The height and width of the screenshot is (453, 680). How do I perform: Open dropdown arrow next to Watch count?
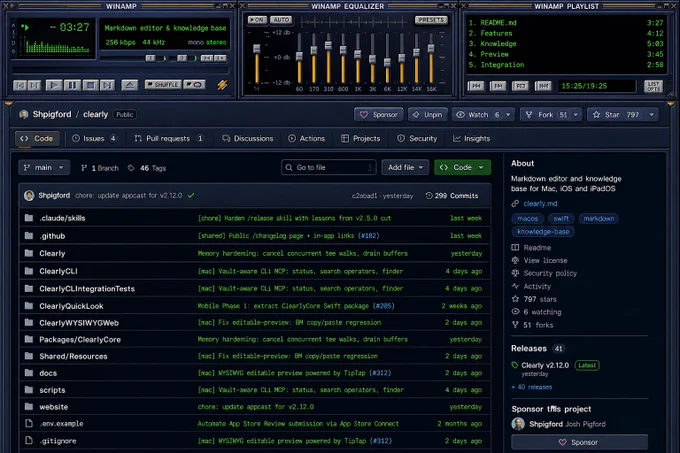(x=508, y=114)
